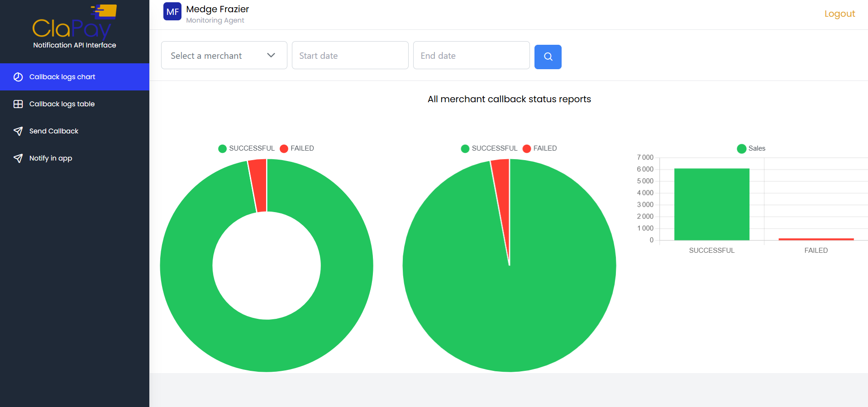Click the MF avatar badge
This screenshot has width=868, height=407.
[172, 11]
